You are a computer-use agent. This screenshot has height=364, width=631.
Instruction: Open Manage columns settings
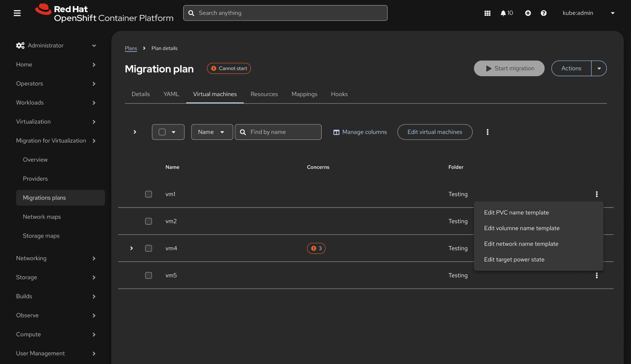(360, 132)
